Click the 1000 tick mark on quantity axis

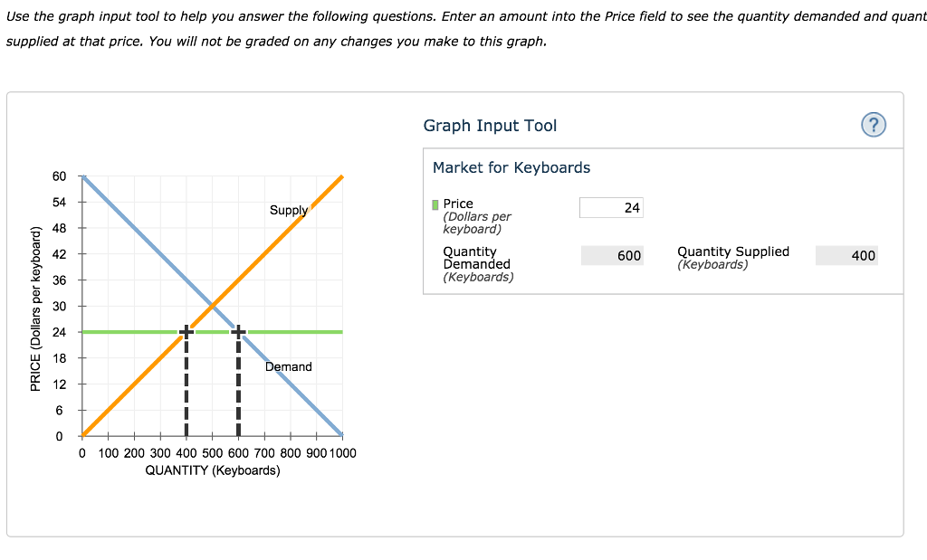click(342, 452)
